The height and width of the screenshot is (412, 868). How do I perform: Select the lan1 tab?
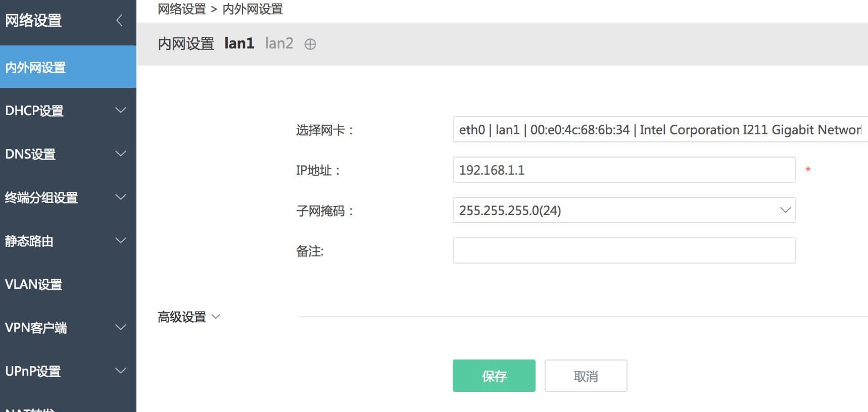pyautogui.click(x=239, y=43)
